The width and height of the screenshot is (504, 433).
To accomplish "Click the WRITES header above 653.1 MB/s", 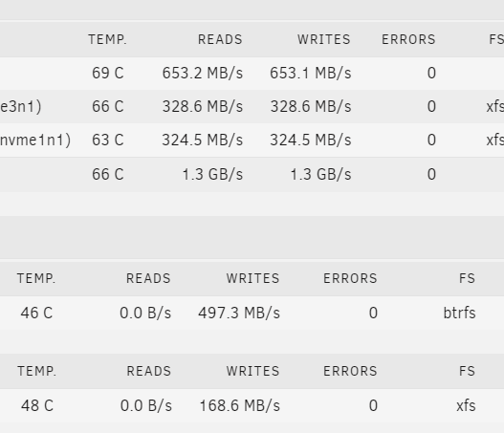I will click(323, 39).
